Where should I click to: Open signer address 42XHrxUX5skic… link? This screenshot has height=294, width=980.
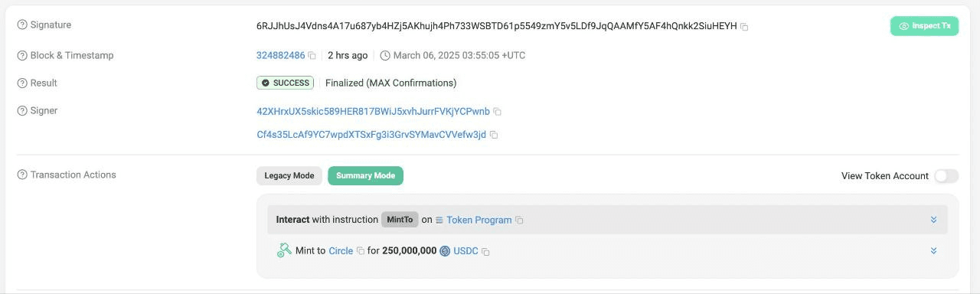[373, 112]
